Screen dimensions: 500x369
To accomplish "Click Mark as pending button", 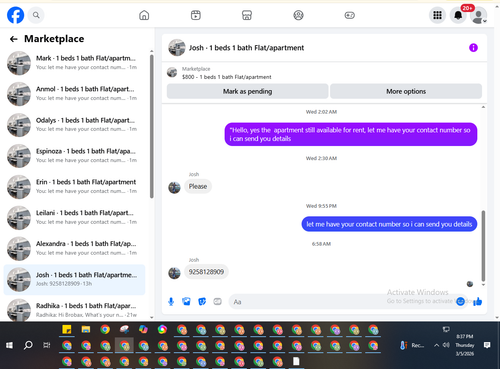I will (247, 91).
